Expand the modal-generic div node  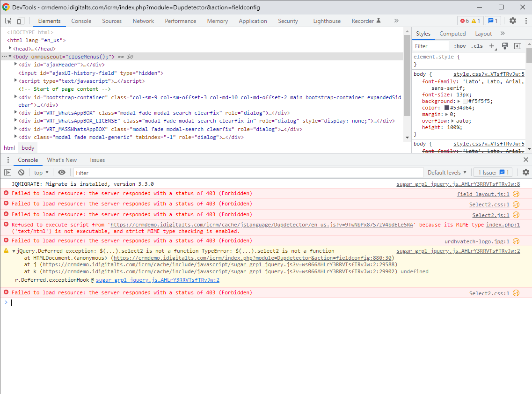pos(15,137)
